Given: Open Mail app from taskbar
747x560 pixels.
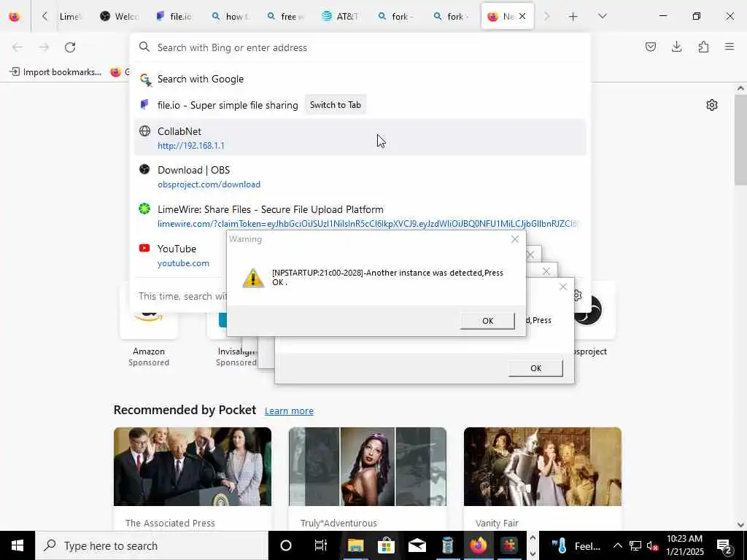Looking at the screenshot, I should (417, 545).
